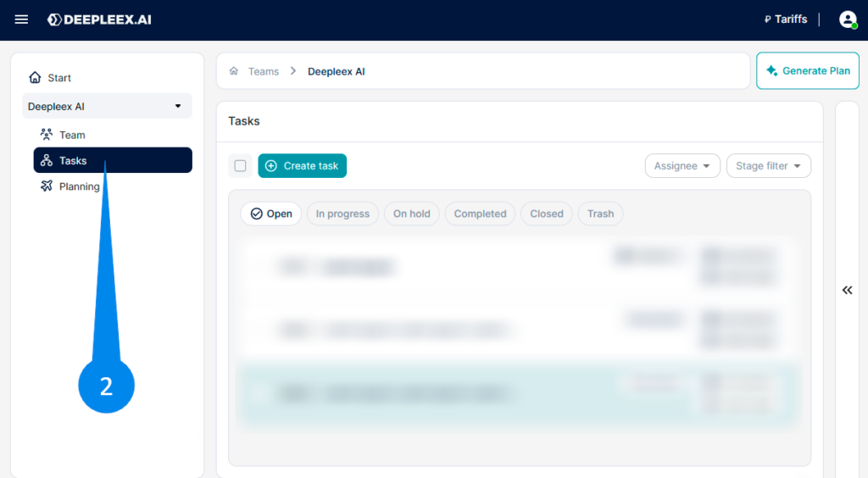Switch to On hold tab
868x478 pixels.
tap(412, 214)
